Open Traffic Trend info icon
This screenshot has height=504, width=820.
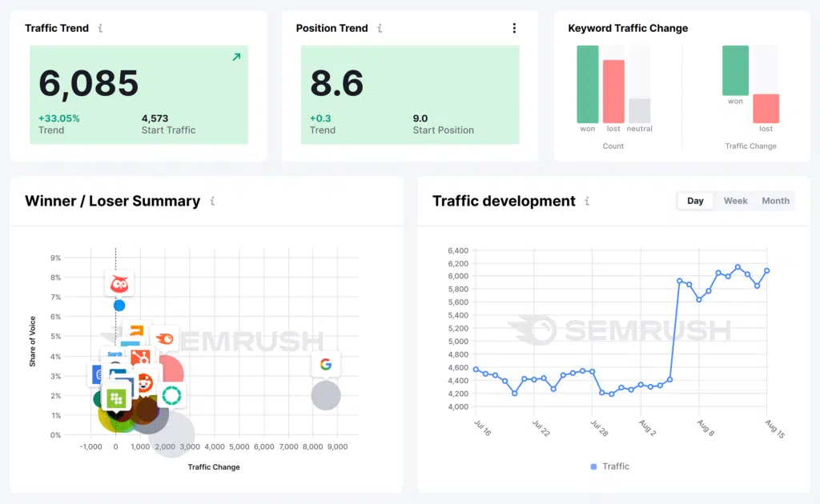point(100,28)
